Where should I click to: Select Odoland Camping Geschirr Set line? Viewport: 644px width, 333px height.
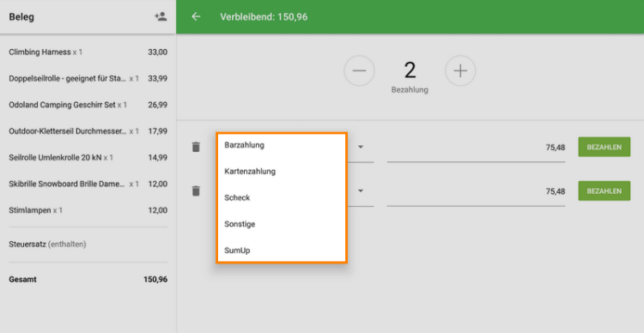88,105
